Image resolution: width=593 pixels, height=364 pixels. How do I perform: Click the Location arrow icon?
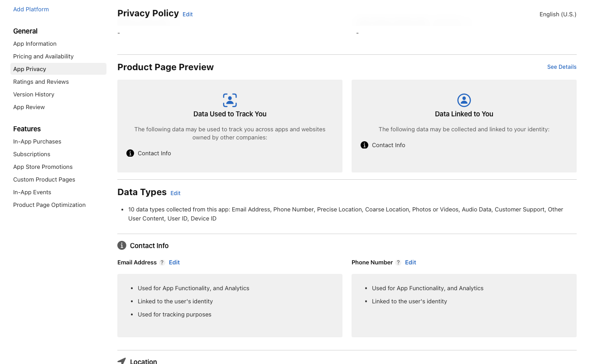point(121,361)
